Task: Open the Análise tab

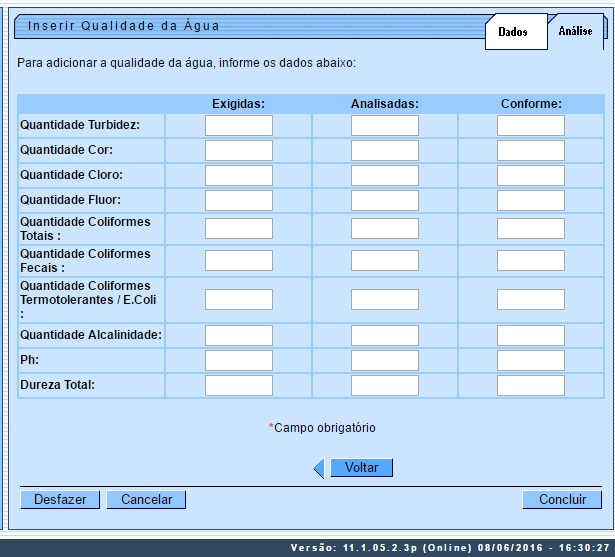Action: 576,32
